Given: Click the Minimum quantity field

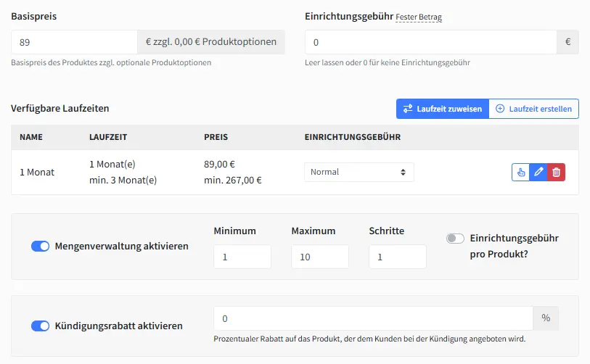Looking at the screenshot, I should [242, 257].
